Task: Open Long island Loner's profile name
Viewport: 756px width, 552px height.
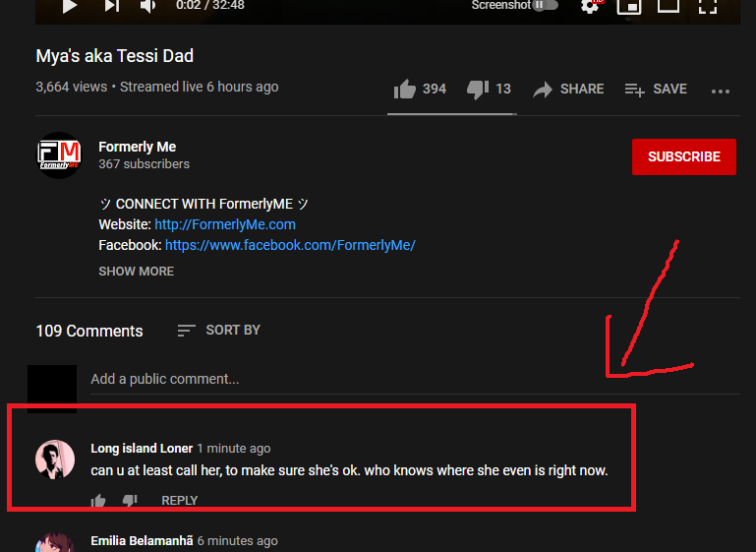Action: [142, 449]
